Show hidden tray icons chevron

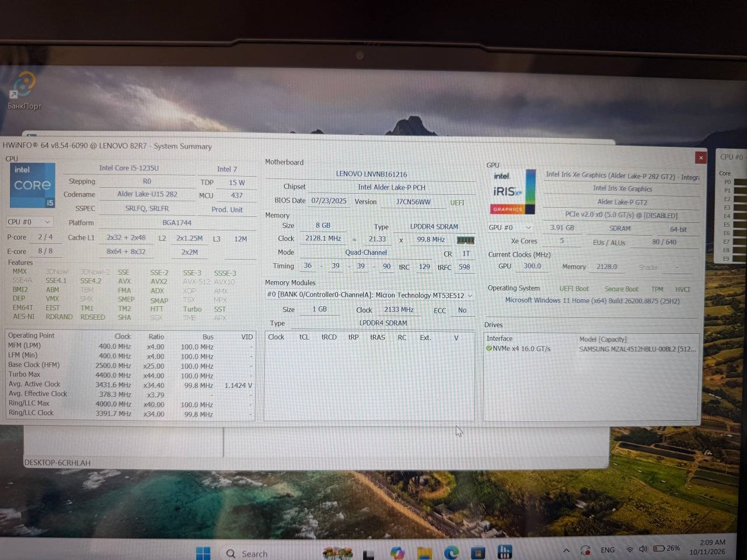point(566,550)
